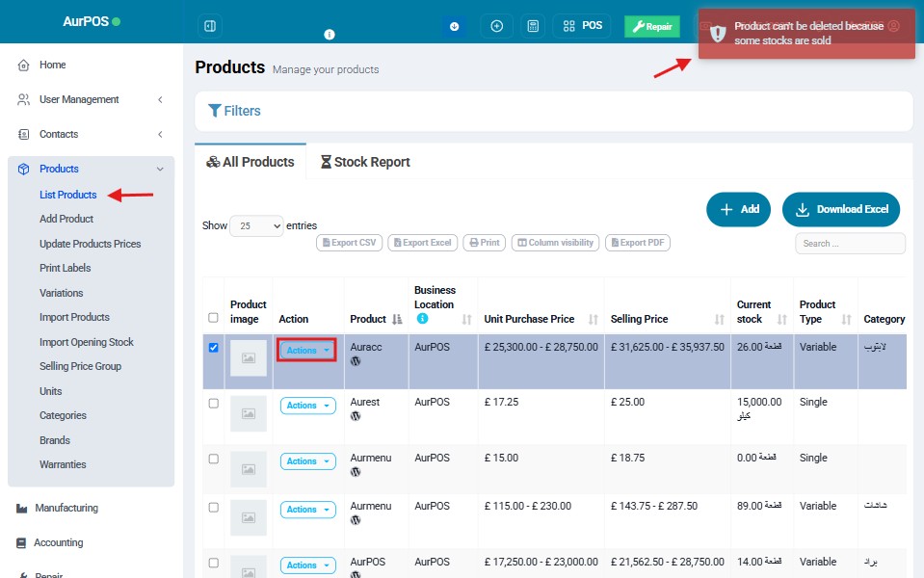The image size is (924, 578).
Task: Open the Accounting sidebar section
Action: click(x=59, y=542)
